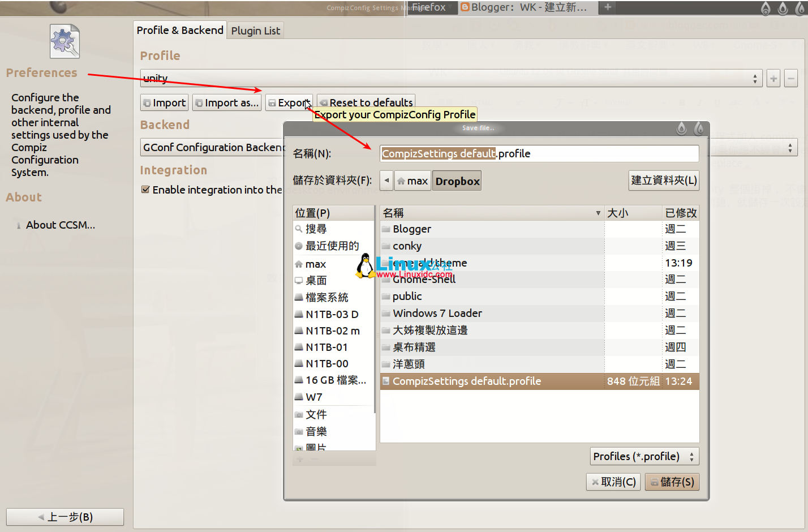Click 儲存(S) save button
808x532 pixels.
pyautogui.click(x=672, y=482)
